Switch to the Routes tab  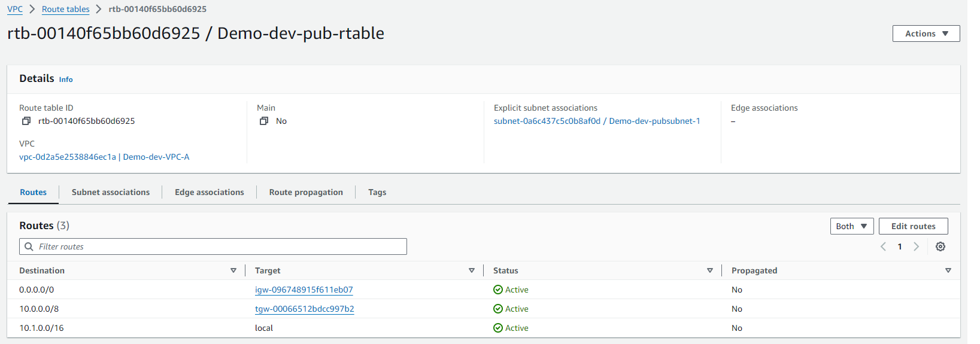pos(33,192)
